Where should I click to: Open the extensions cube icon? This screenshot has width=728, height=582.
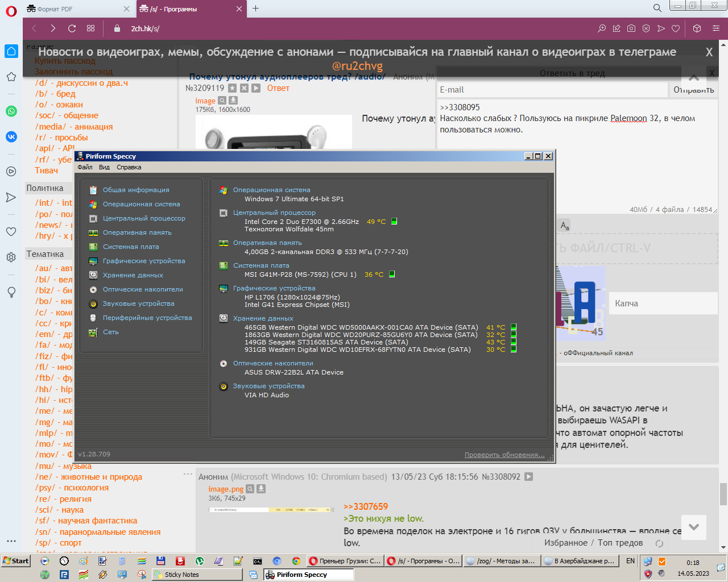click(697, 28)
